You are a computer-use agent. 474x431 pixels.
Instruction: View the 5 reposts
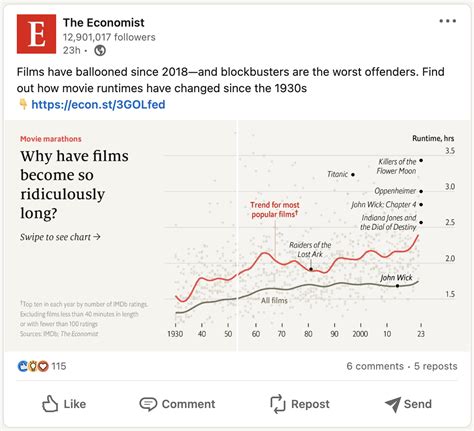tap(436, 366)
